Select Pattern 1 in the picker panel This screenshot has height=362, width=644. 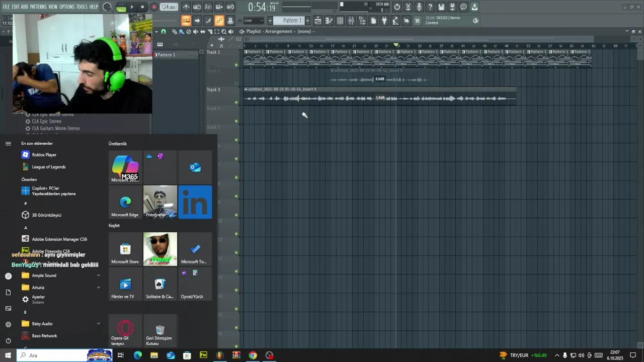point(176,54)
